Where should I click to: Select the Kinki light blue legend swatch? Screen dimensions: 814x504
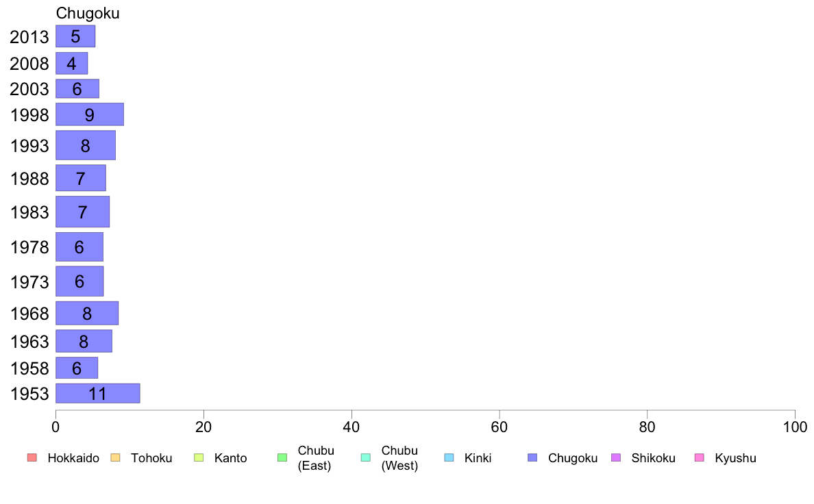(449, 458)
